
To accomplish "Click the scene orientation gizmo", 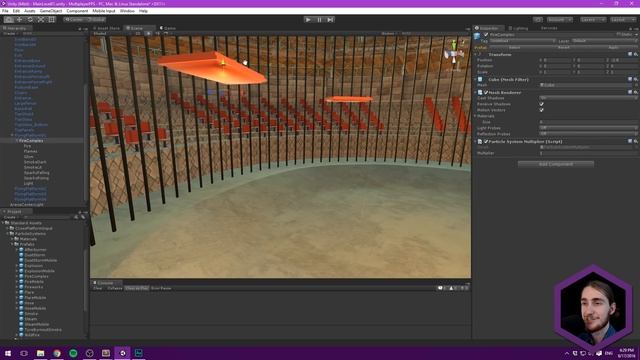I will (x=454, y=52).
